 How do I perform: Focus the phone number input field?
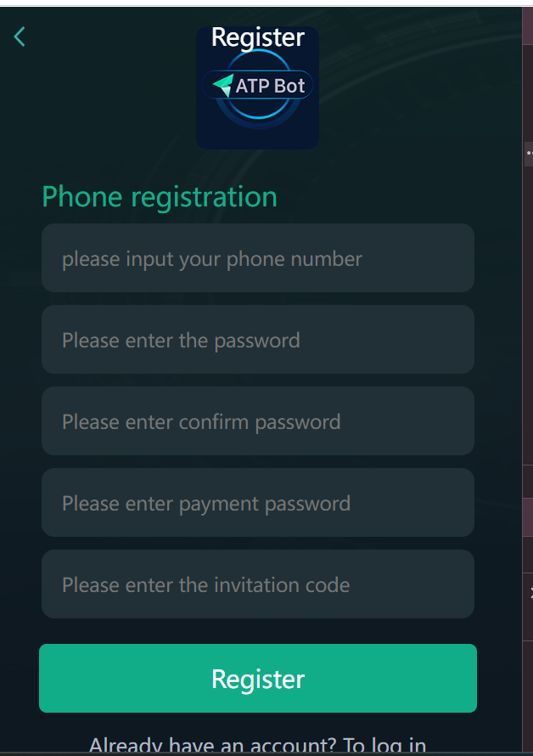pyautogui.click(x=257, y=258)
